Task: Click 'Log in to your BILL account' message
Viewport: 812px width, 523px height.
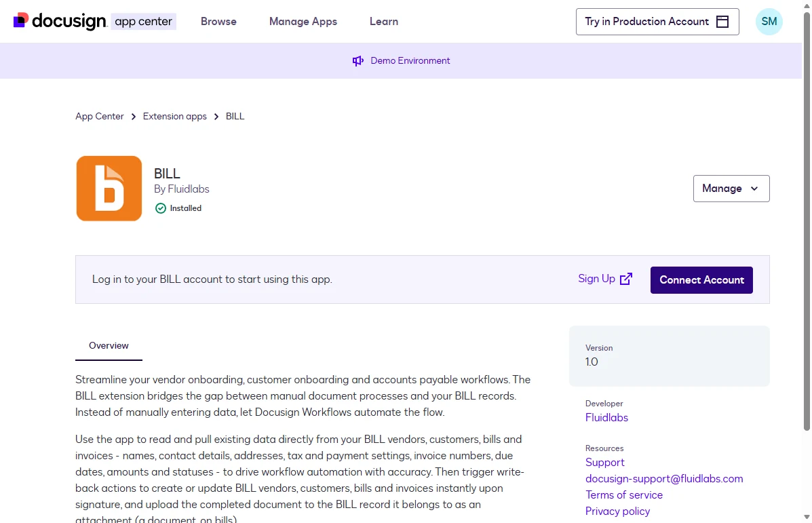Action: point(212,279)
